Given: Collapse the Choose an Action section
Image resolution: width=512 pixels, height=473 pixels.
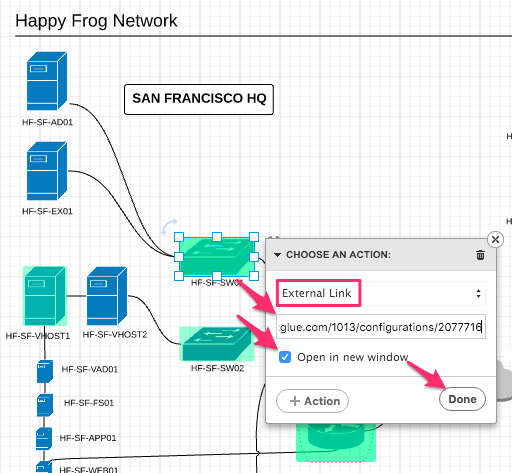Looking at the screenshot, I should coord(277,255).
